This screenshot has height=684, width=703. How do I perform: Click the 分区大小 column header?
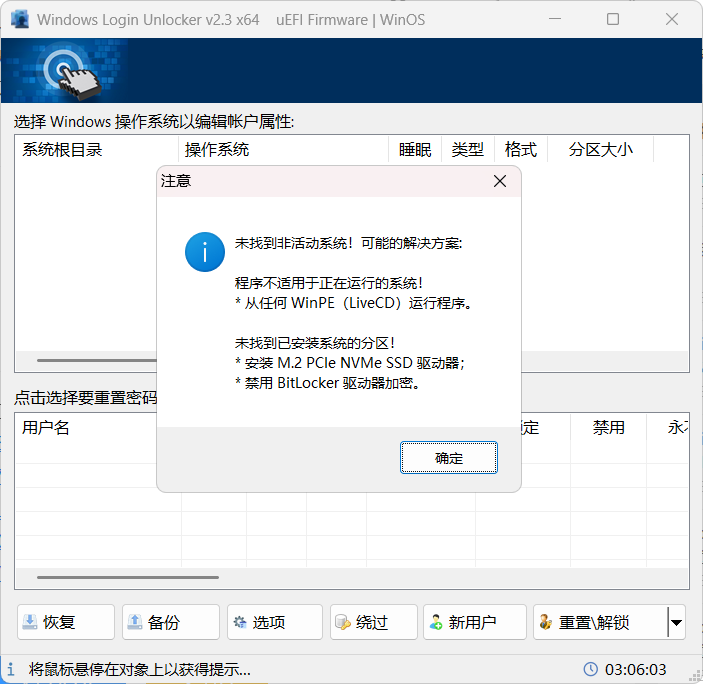coord(600,149)
